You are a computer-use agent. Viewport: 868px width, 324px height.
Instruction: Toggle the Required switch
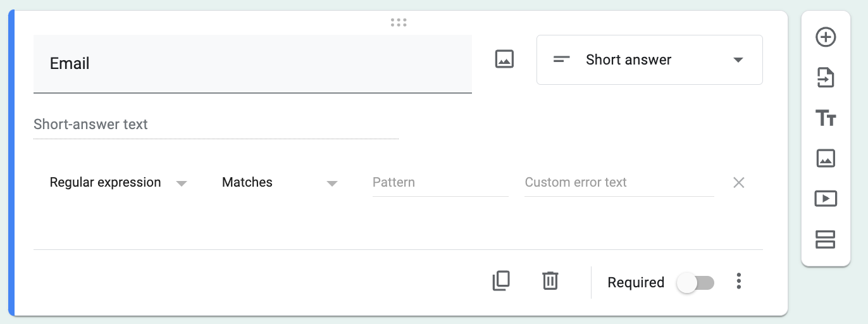695,283
